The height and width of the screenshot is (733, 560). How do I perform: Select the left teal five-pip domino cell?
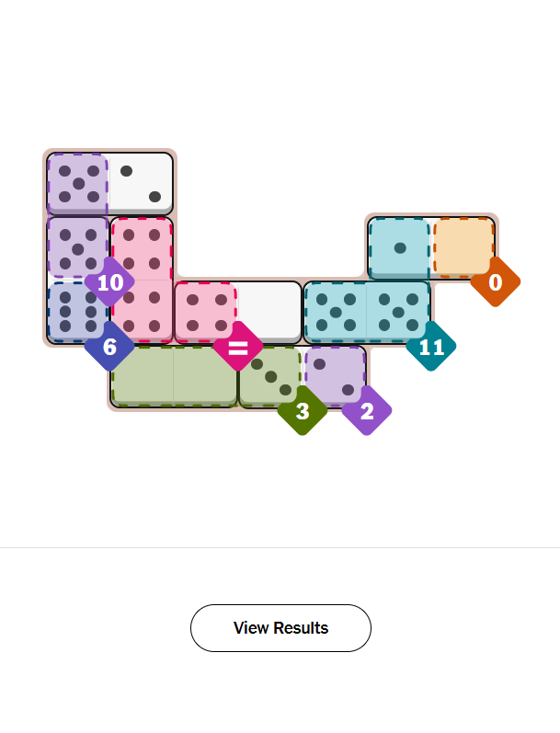tap(335, 312)
